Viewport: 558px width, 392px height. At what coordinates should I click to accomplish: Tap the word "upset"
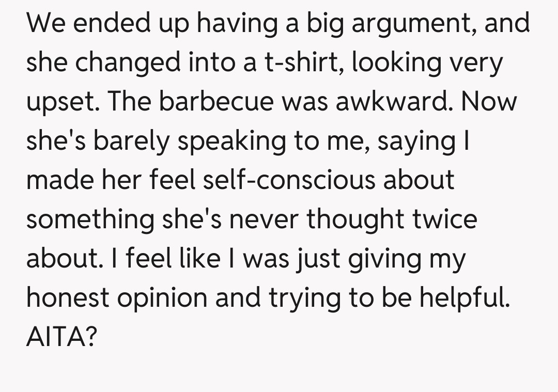coord(59,103)
